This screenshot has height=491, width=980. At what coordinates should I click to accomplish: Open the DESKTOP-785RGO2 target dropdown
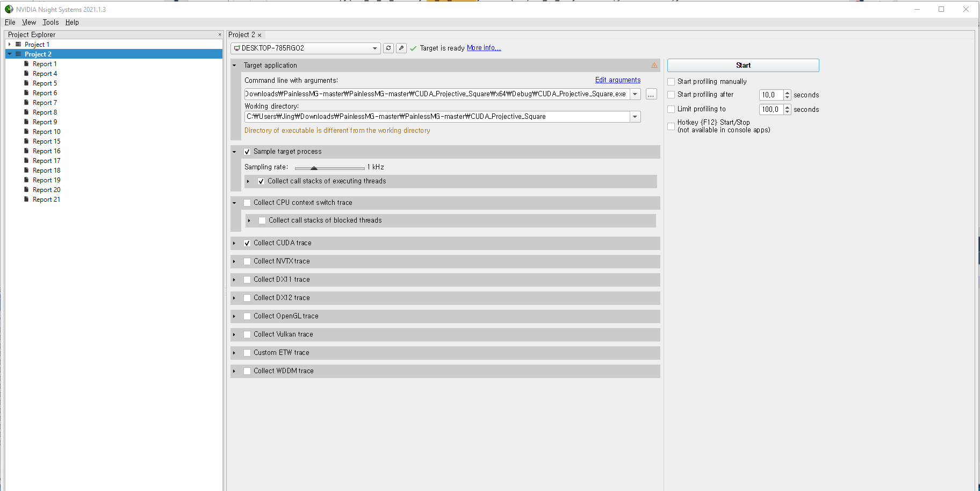click(x=306, y=48)
